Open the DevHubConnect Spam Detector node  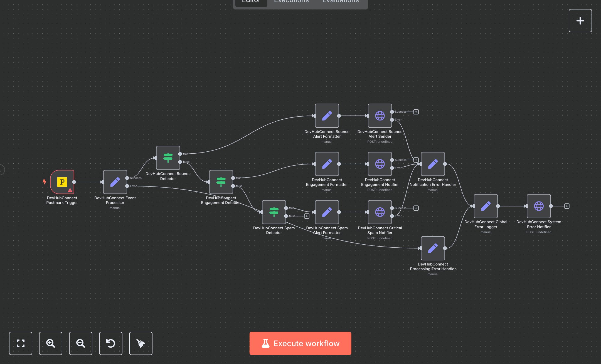(274, 212)
